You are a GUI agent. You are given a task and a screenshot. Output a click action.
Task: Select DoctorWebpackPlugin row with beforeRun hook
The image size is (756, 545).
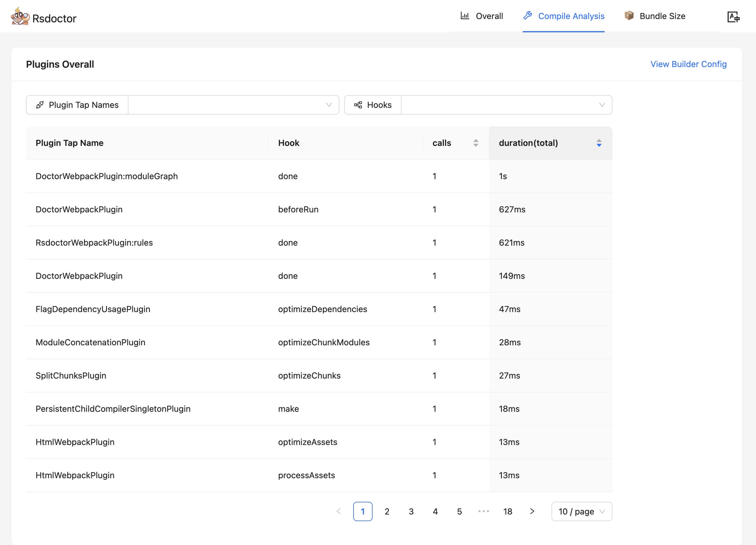(x=79, y=209)
